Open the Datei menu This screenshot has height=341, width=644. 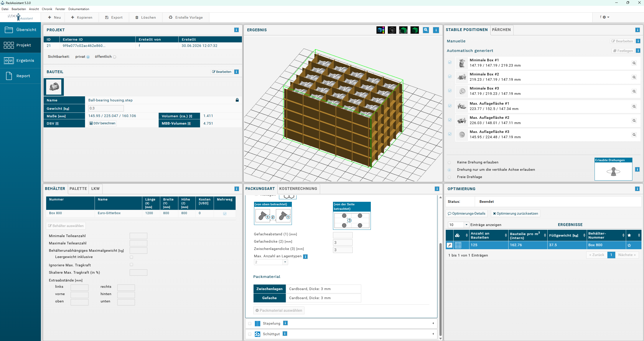[x=5, y=9]
